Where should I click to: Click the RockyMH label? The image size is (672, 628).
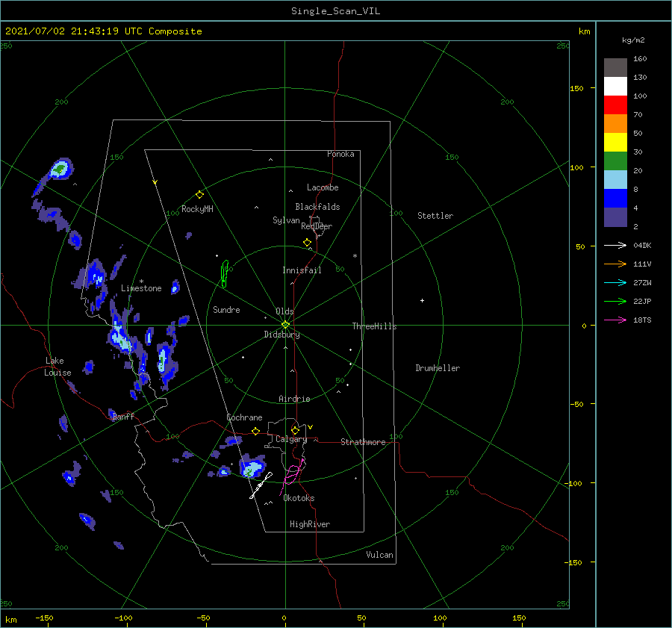[x=197, y=209]
